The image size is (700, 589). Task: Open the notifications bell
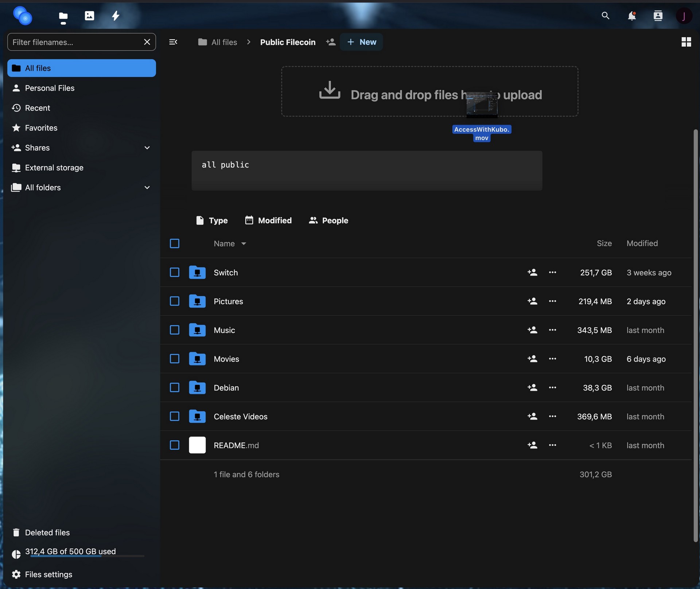point(632,16)
